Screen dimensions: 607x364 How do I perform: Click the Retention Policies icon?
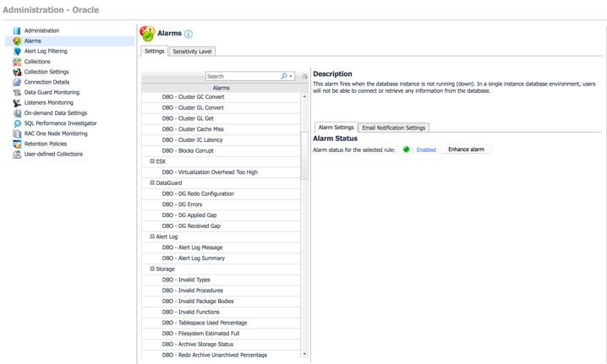(x=17, y=144)
